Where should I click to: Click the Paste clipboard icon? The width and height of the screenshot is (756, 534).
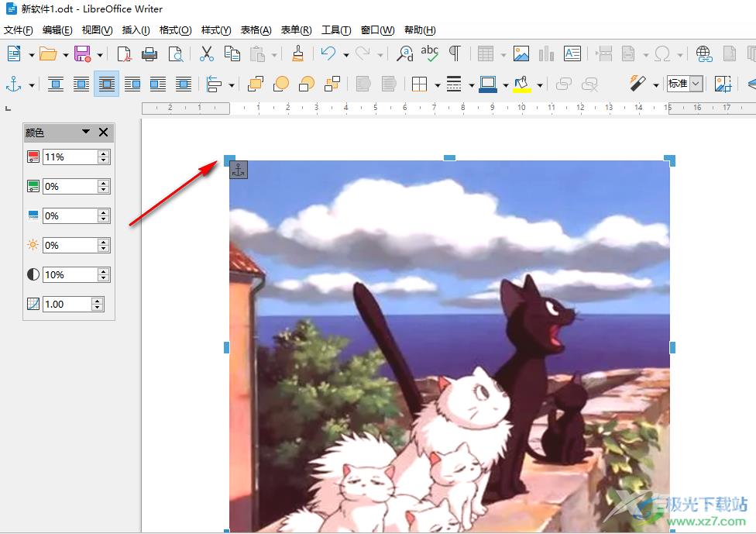click(257, 53)
